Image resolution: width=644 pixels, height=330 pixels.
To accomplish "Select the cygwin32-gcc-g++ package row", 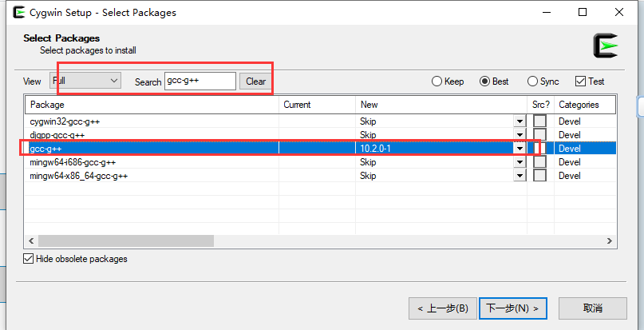I will pos(320,121).
